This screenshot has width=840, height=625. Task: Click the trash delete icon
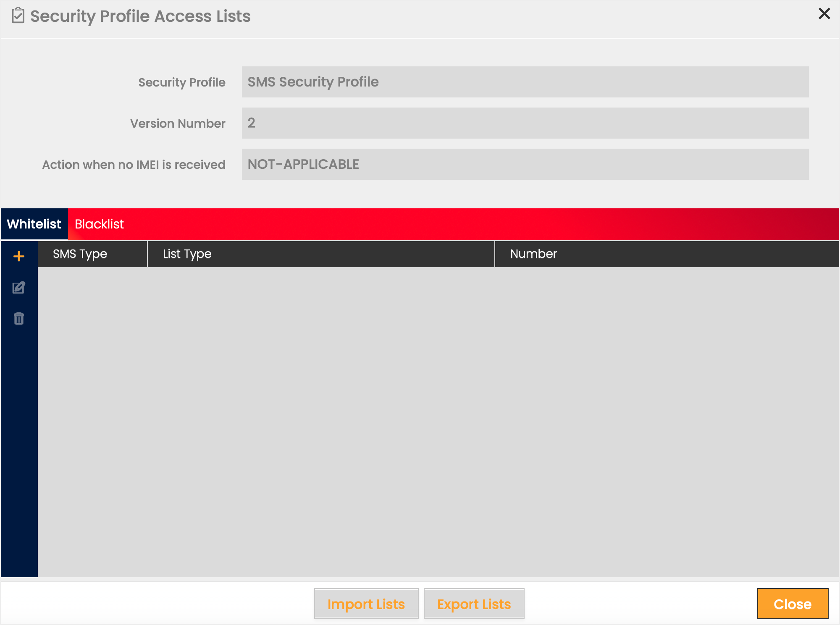point(19,318)
